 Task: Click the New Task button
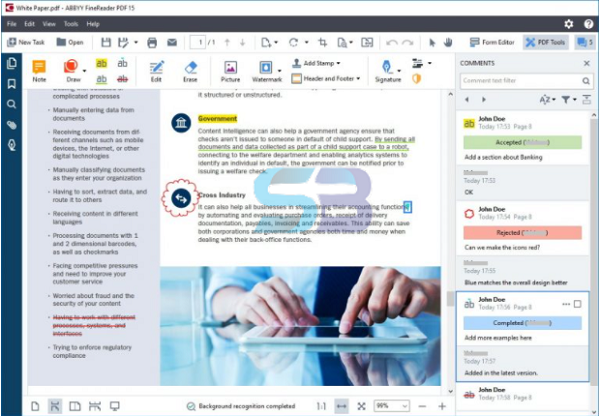click(25, 42)
